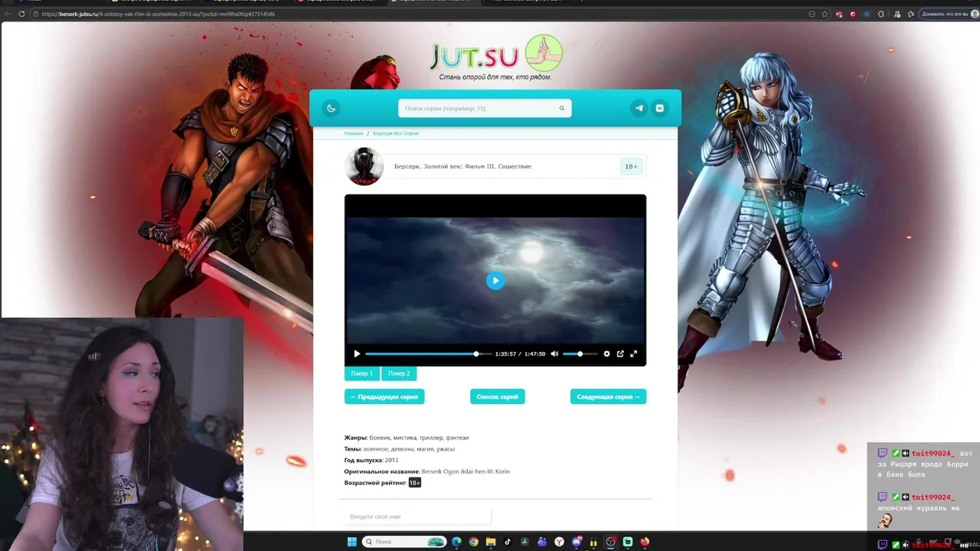Seek on the video progress bar
980x551 pixels.
tap(428, 354)
